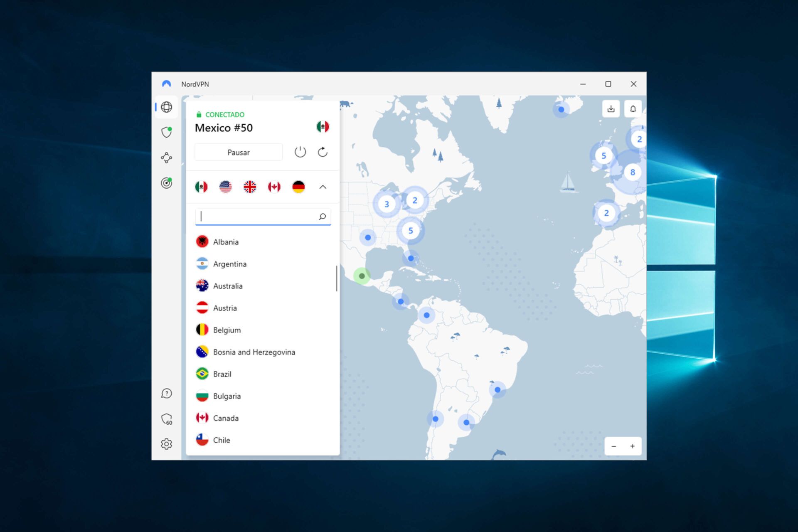The image size is (798, 532).
Task: Click the chat/support icon
Action: click(x=167, y=394)
